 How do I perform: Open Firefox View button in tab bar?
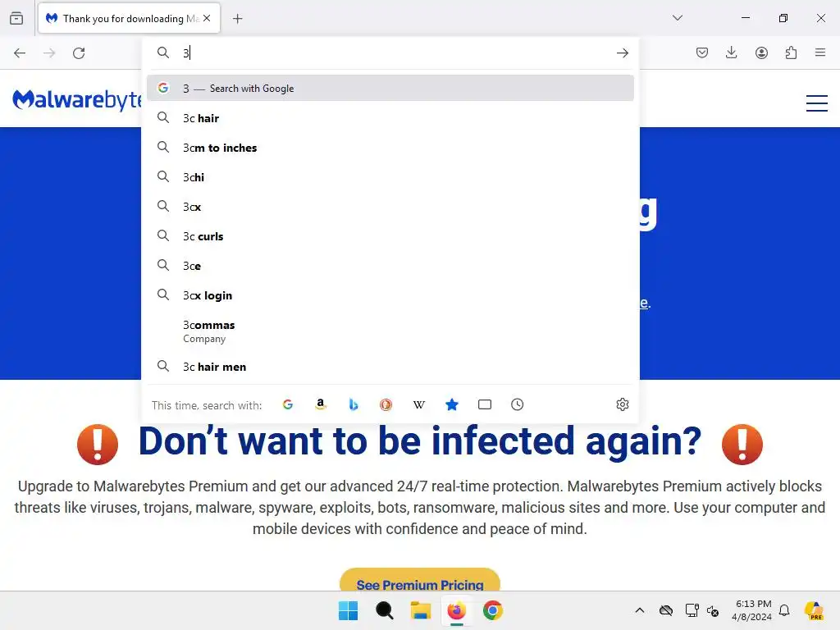click(16, 18)
